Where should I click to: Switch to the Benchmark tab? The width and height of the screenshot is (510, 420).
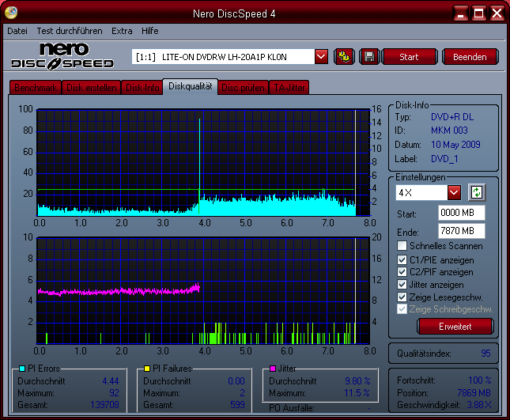point(34,88)
